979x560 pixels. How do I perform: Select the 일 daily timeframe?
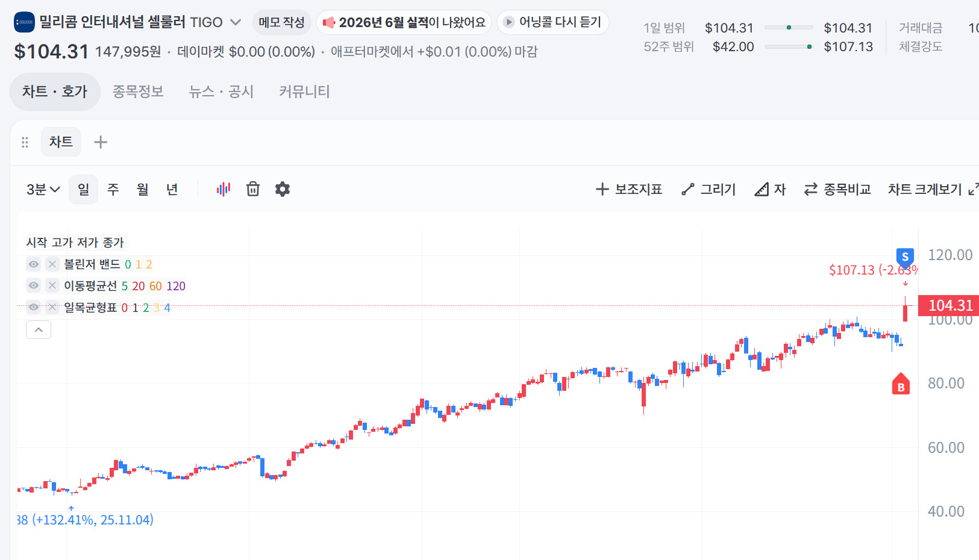[83, 190]
